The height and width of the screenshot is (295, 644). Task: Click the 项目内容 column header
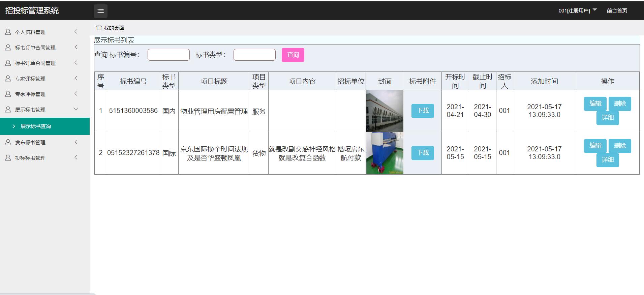point(302,81)
